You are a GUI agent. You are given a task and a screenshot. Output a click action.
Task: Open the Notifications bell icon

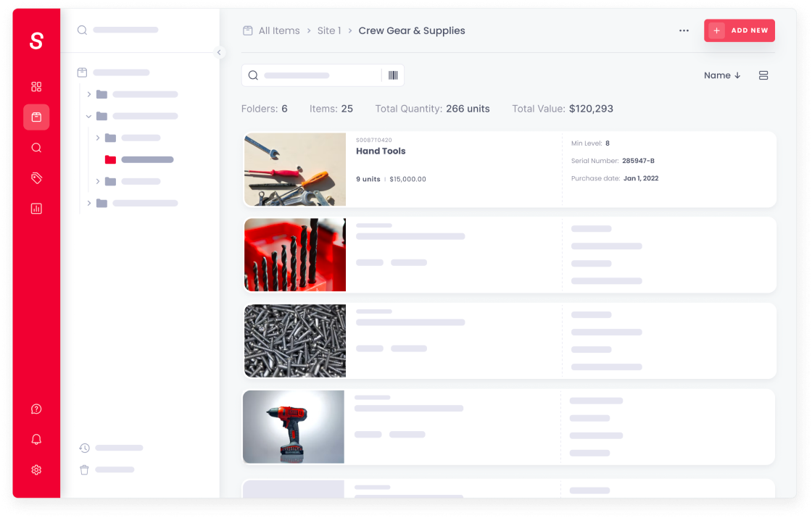pyautogui.click(x=36, y=439)
